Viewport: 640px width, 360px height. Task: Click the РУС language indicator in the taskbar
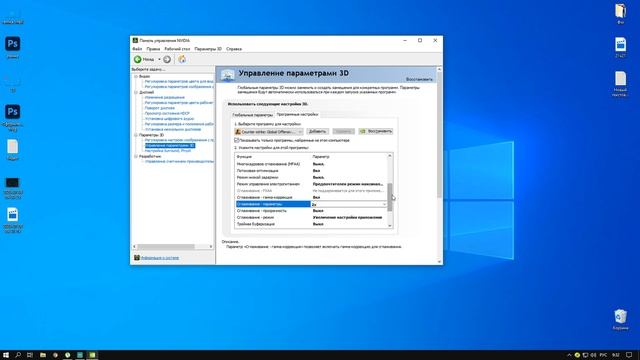(x=603, y=356)
